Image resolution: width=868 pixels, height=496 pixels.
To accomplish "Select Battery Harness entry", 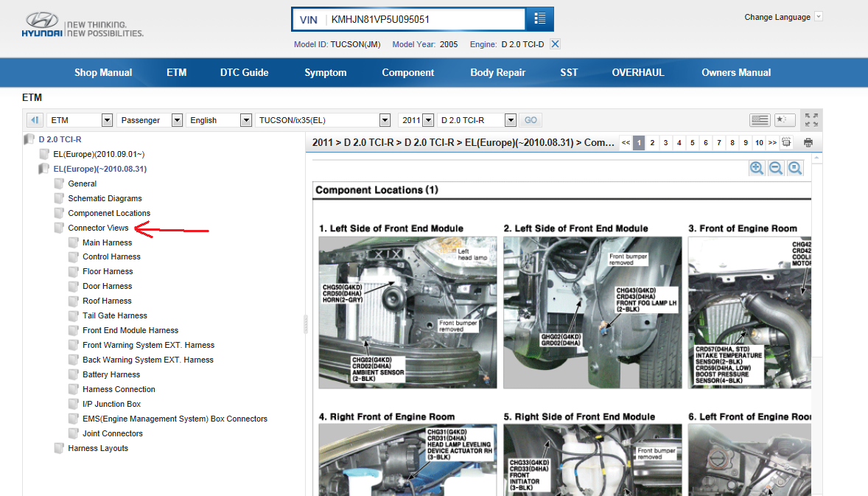I will point(111,375).
